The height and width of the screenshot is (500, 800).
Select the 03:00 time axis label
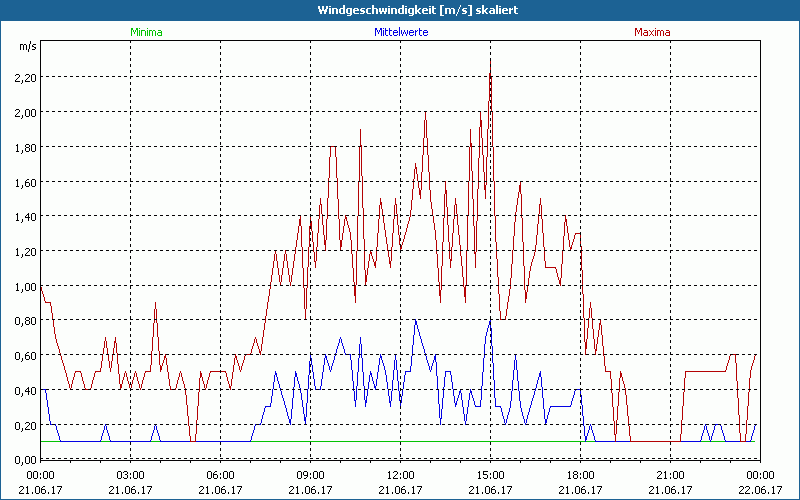(x=130, y=475)
